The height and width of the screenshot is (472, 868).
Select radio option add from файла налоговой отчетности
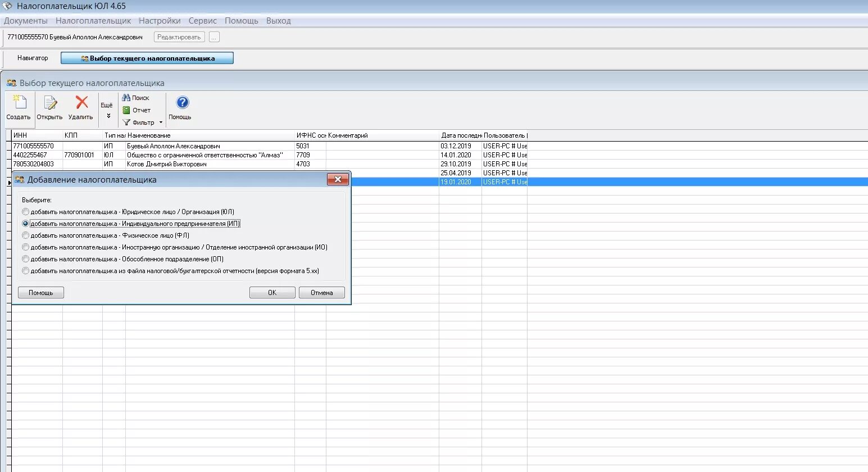25,271
